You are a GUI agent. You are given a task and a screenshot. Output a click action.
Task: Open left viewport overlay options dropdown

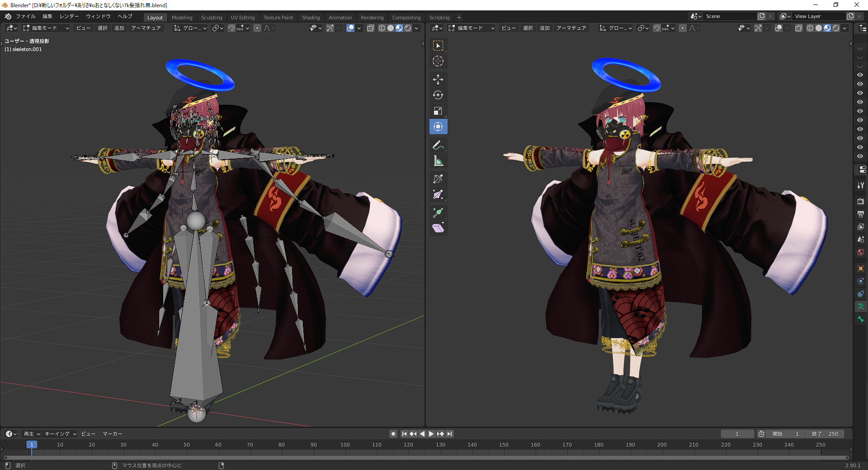click(359, 28)
